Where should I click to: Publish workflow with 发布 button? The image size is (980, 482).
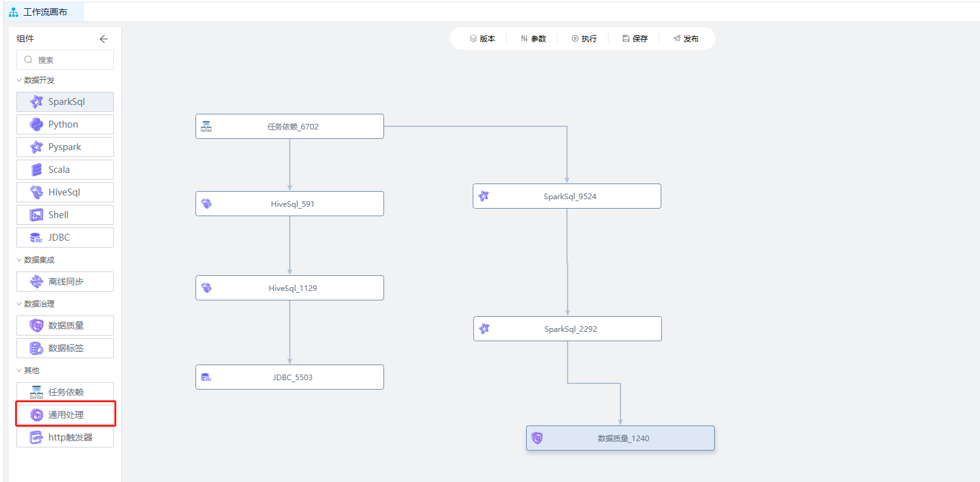tap(686, 38)
